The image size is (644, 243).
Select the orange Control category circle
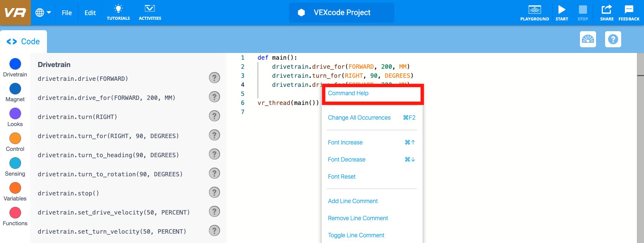point(15,138)
